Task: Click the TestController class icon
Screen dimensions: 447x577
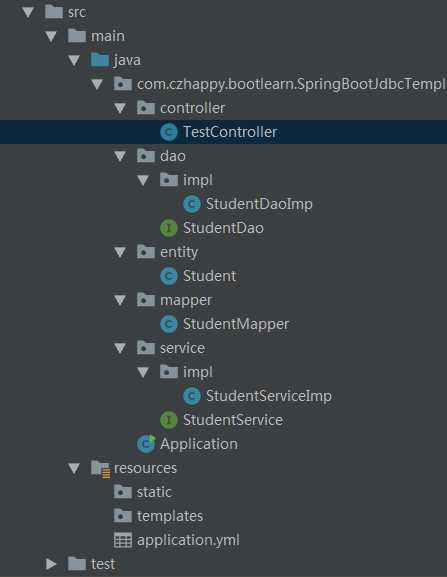Action: pos(169,132)
